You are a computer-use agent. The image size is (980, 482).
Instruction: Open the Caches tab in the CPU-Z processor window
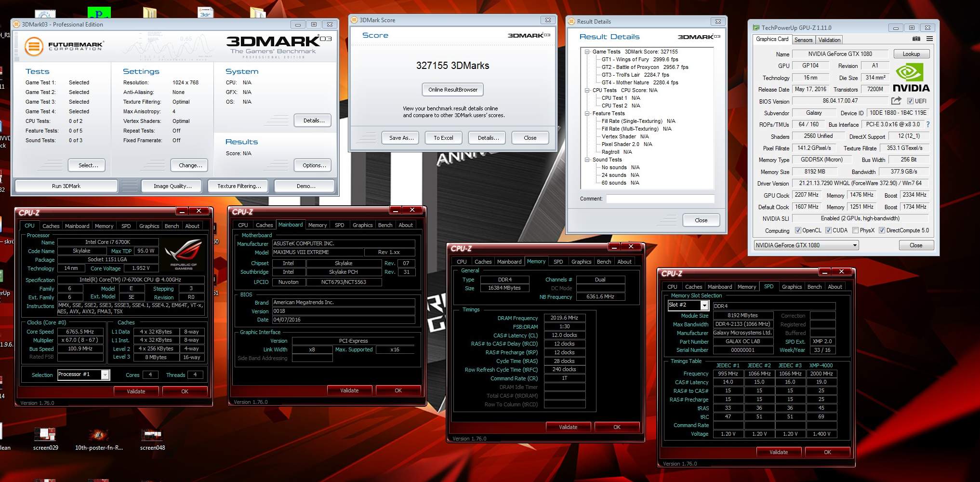click(x=51, y=226)
